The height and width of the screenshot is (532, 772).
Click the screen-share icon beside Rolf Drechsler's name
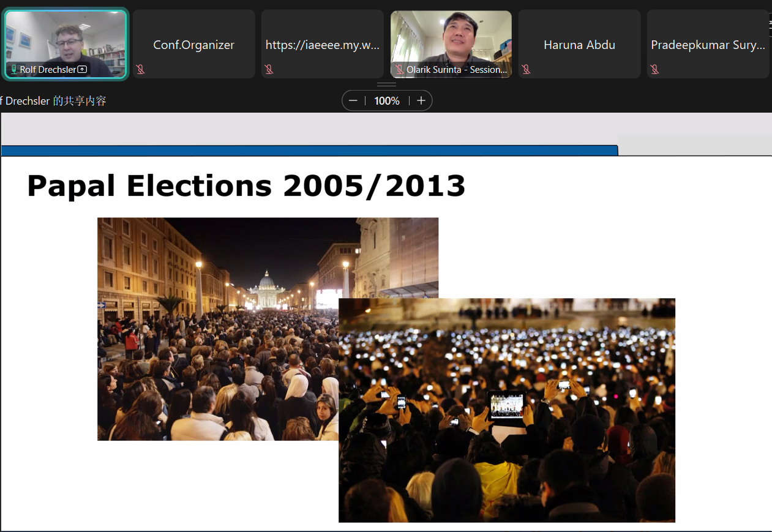tap(82, 70)
